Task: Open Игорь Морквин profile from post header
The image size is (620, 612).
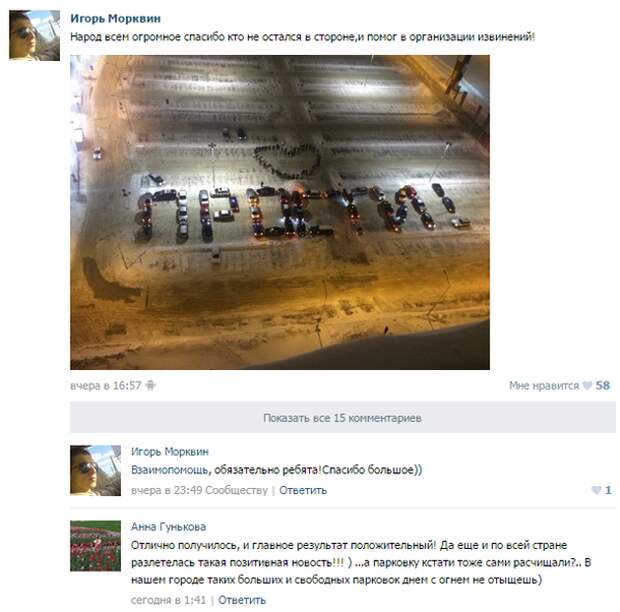Action: [115, 19]
